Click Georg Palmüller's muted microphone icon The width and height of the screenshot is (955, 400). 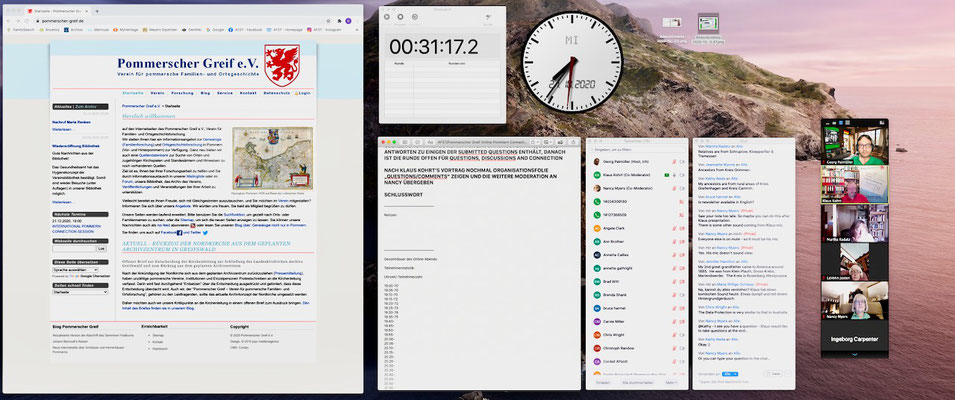[674, 161]
